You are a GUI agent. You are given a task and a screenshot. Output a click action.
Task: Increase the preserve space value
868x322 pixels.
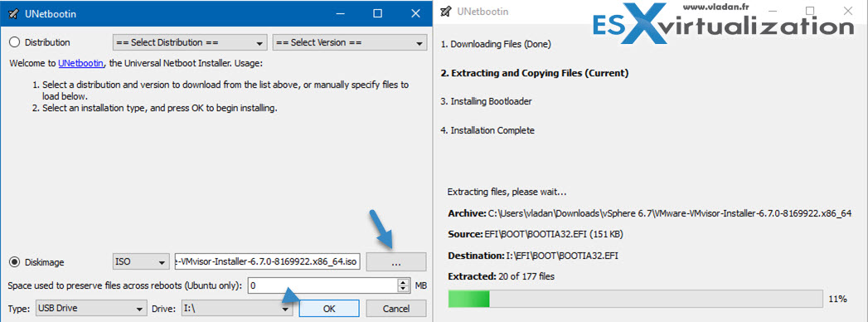(x=404, y=282)
